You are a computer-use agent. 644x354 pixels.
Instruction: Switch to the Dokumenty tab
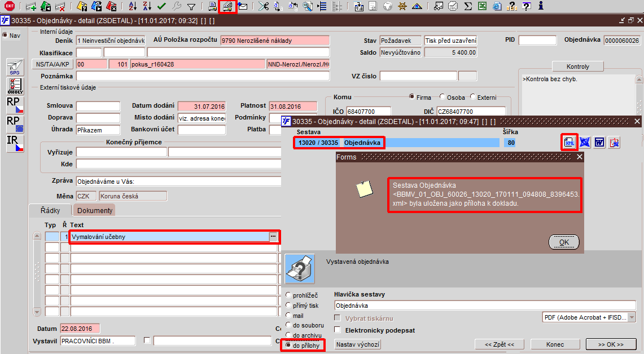click(94, 210)
